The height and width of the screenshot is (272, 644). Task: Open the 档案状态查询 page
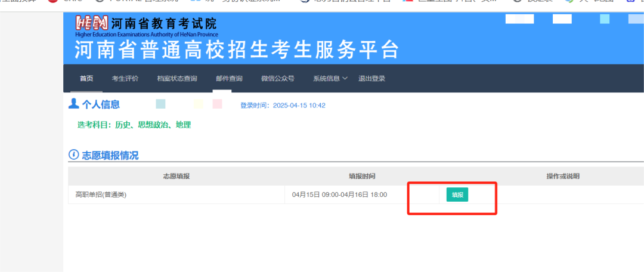[x=177, y=79]
